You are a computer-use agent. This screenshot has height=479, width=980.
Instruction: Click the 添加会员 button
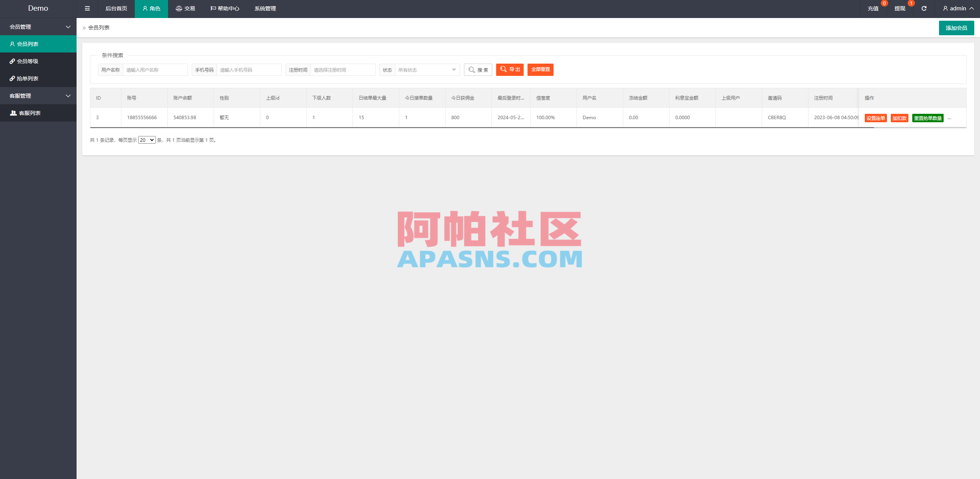click(x=956, y=28)
